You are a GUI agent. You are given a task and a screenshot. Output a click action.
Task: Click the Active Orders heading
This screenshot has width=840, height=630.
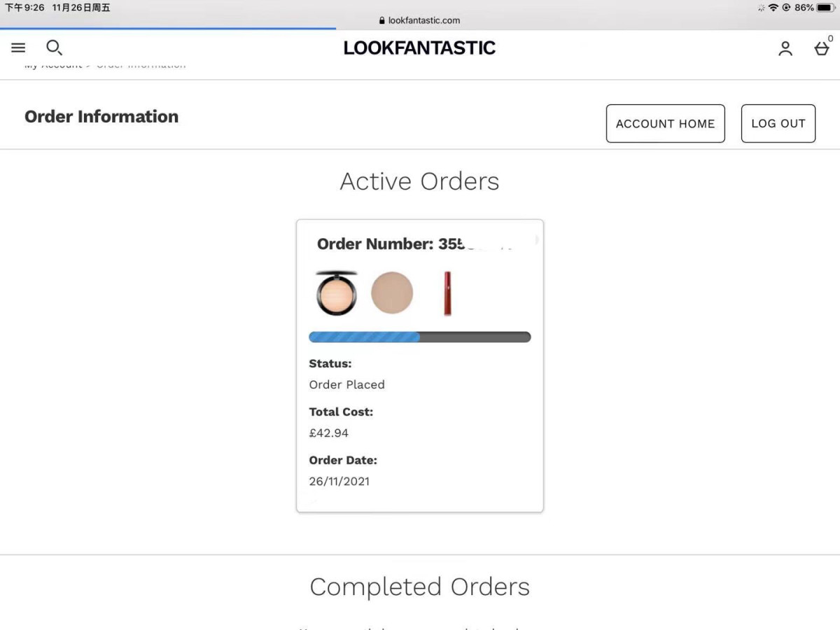(419, 181)
